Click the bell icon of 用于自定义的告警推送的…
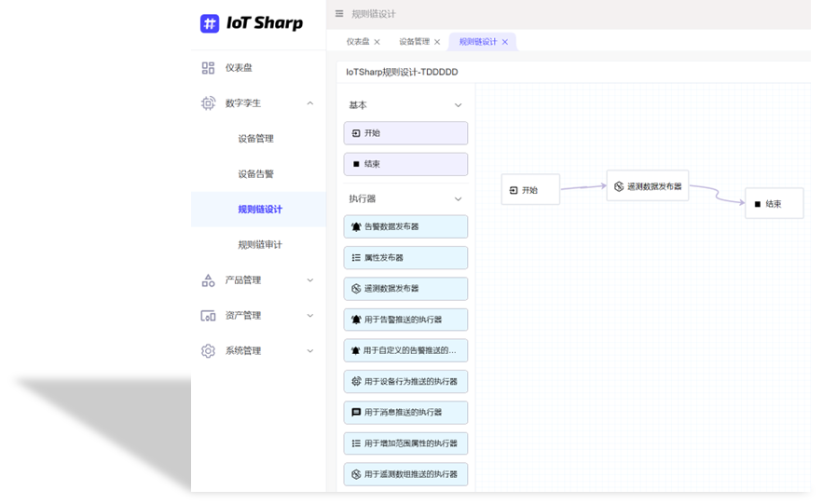 355,350
